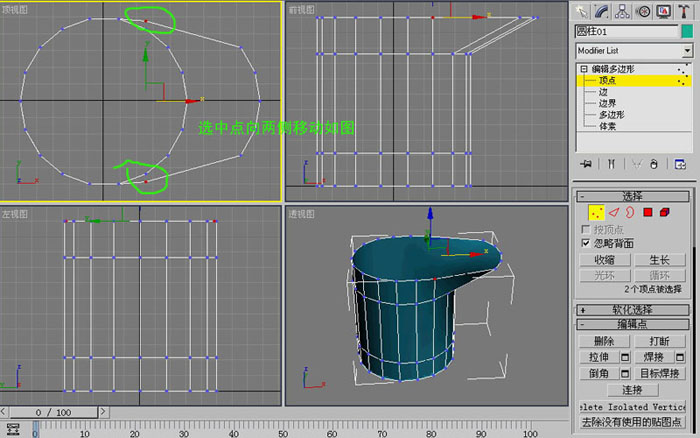700x438 pixels.
Task: Click the previous frame arrow on time slider
Action: [x=4, y=412]
